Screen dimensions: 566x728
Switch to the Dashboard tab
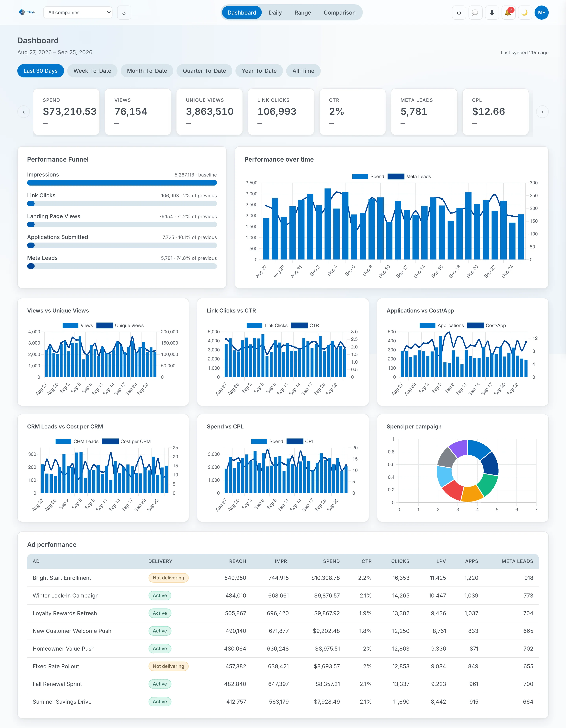242,13
